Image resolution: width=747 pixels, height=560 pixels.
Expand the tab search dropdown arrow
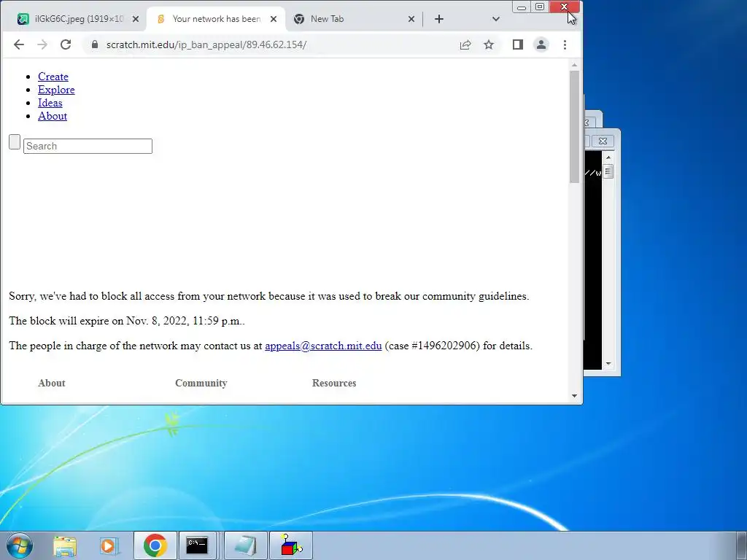tap(496, 19)
